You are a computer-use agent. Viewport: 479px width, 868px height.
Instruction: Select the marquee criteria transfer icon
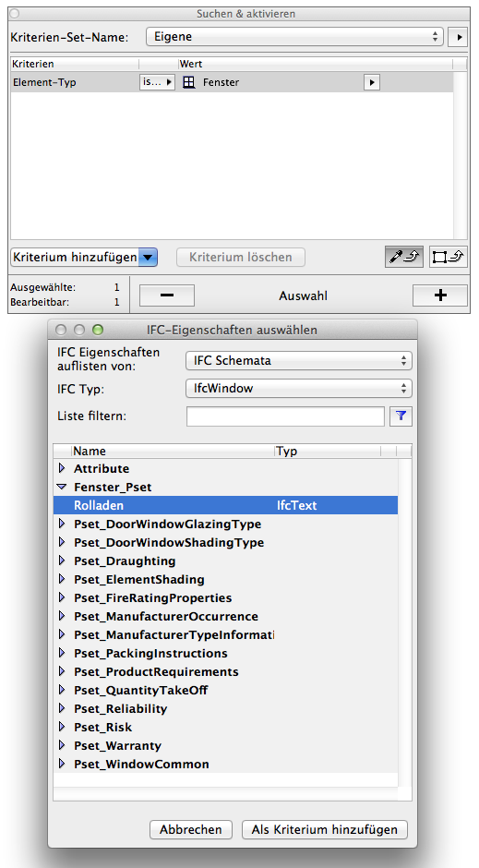[x=448, y=257]
